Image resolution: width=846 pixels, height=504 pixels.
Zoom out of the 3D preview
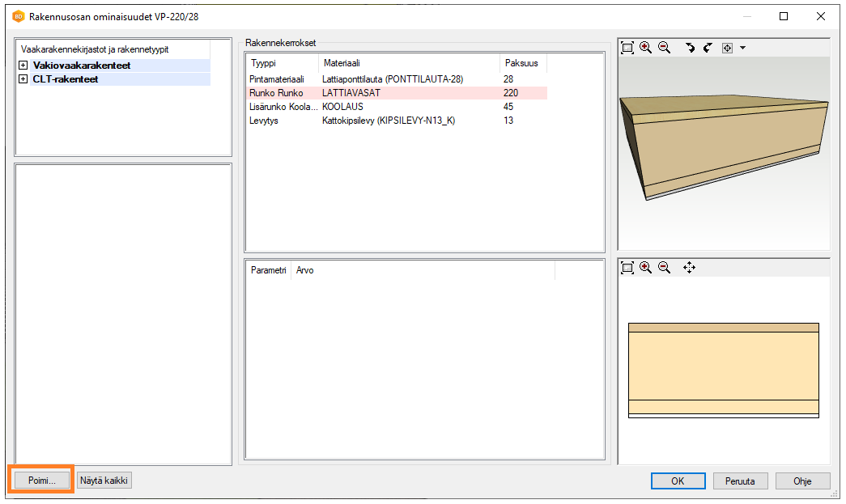point(664,48)
